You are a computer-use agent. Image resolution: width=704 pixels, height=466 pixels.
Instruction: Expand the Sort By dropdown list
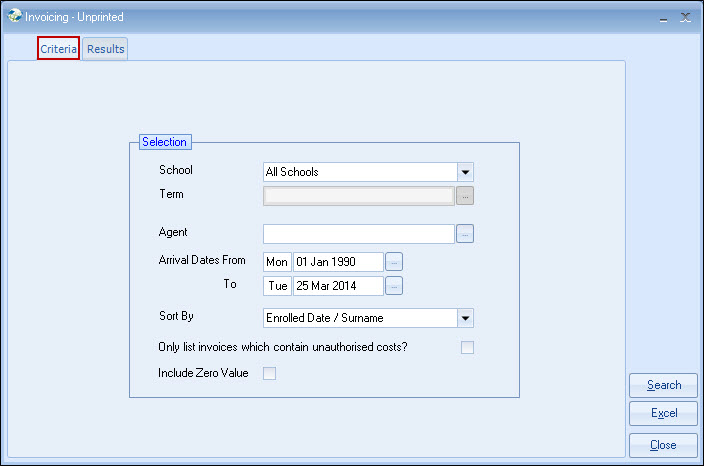click(x=465, y=319)
